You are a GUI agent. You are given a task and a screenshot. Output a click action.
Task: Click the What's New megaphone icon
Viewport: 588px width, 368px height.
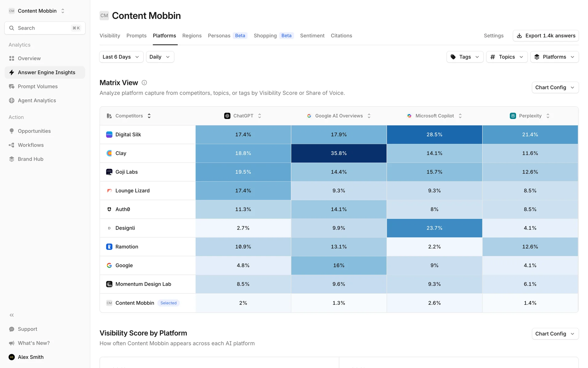12,343
